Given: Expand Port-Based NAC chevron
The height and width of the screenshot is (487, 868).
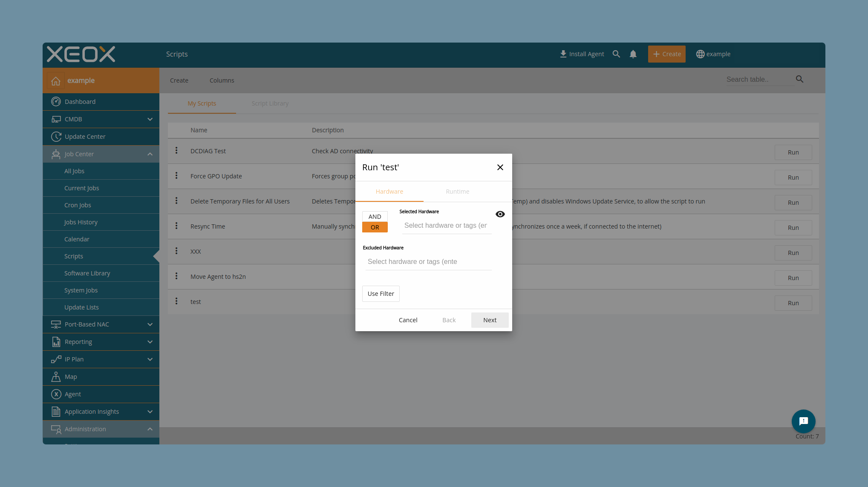Looking at the screenshot, I should [x=150, y=324].
